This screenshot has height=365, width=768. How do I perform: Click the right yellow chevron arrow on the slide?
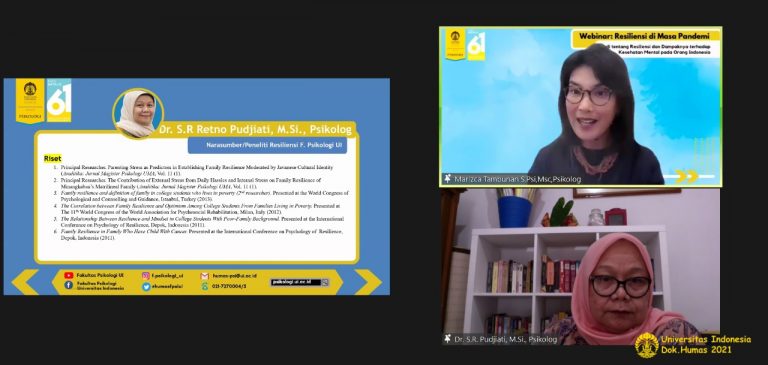click(368, 282)
